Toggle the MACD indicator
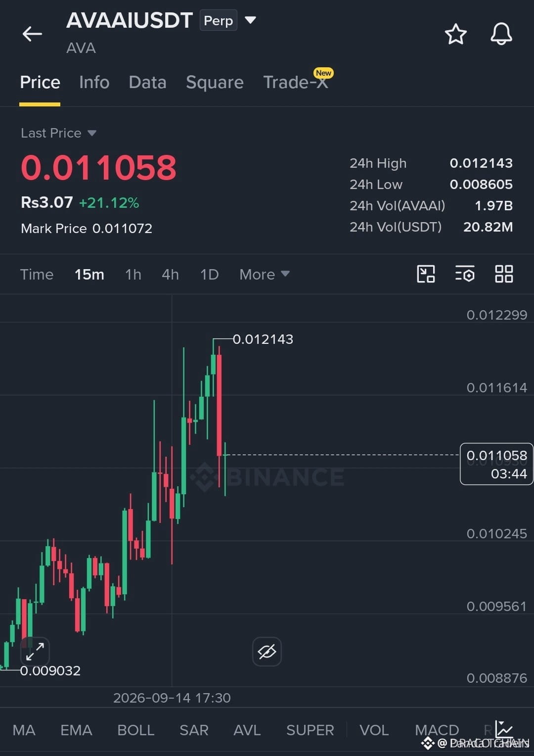534x756 pixels. (437, 730)
